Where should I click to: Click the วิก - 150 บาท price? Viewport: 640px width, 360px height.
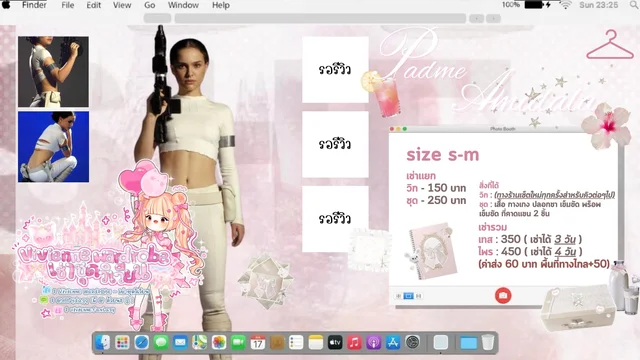[436, 188]
